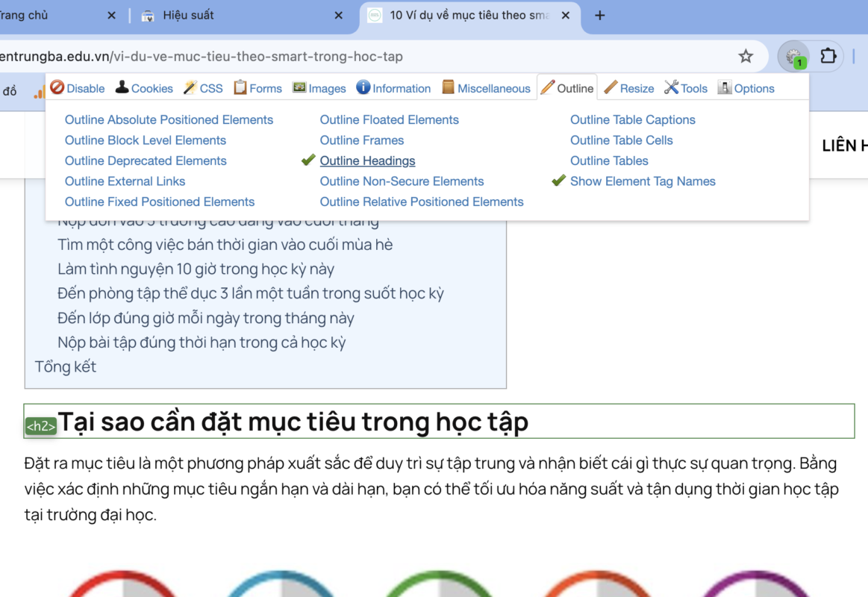The image size is (868, 597).
Task: Choose Outline Relative Positioned Elements
Action: click(x=422, y=201)
